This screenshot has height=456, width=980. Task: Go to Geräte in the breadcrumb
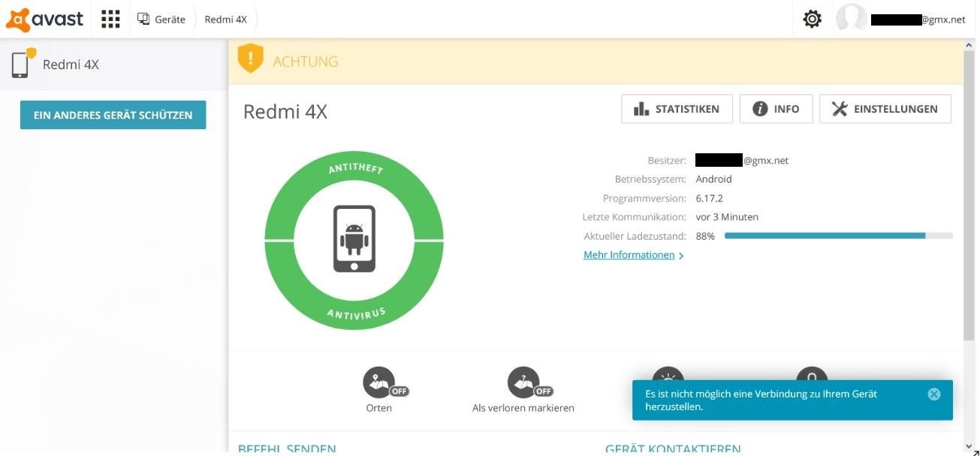point(161,20)
